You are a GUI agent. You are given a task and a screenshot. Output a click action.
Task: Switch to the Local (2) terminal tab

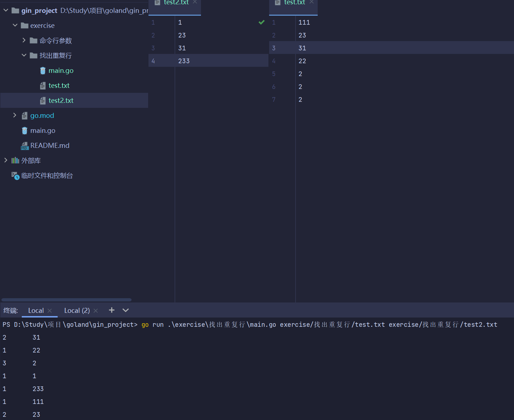[77, 311]
